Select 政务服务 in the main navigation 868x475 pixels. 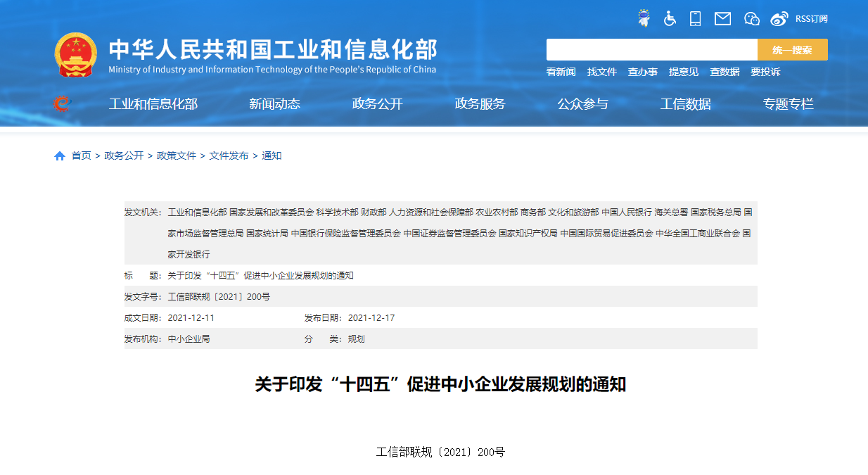pos(480,104)
